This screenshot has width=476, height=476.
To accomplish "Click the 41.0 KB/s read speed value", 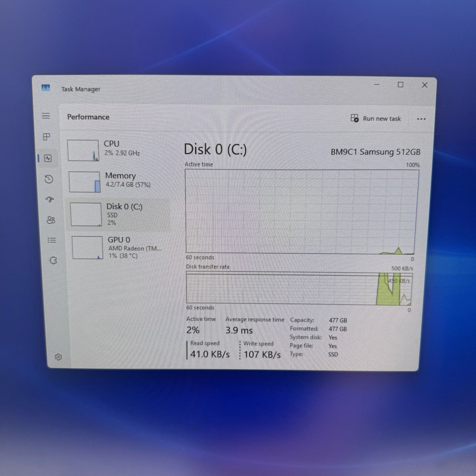I will tap(210, 354).
